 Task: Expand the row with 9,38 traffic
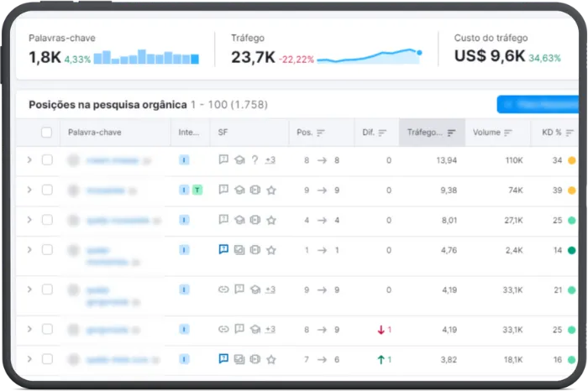coord(29,190)
